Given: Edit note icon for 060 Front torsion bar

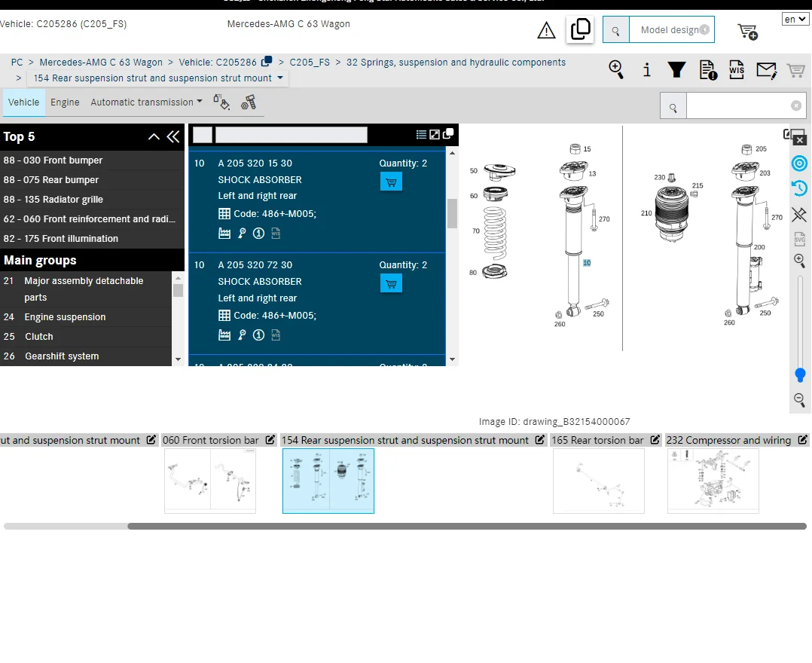Looking at the screenshot, I should click(270, 440).
